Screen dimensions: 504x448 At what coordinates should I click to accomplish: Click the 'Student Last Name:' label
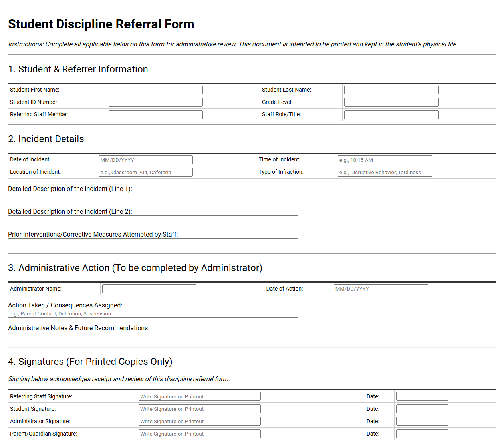[286, 90]
